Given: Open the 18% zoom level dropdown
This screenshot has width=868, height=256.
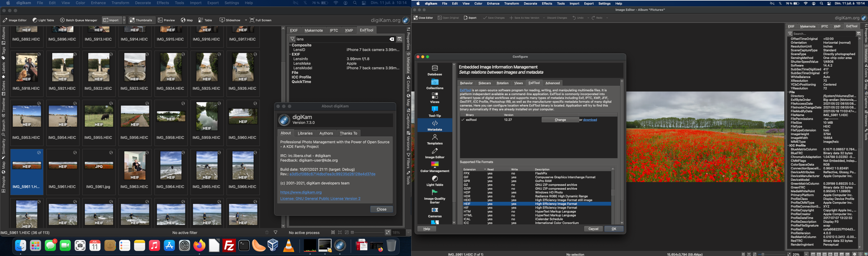Looking at the screenshot, I should [x=408, y=233].
